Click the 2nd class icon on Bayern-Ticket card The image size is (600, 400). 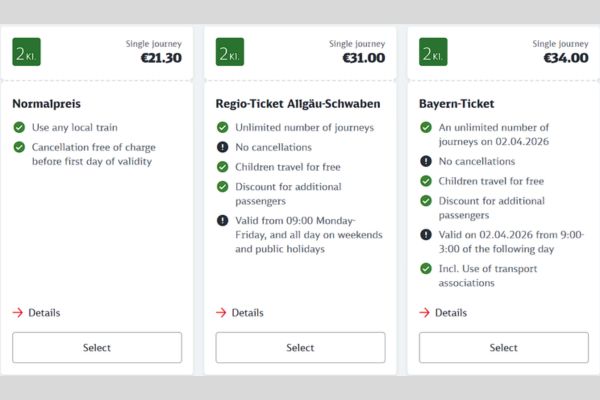click(x=433, y=52)
